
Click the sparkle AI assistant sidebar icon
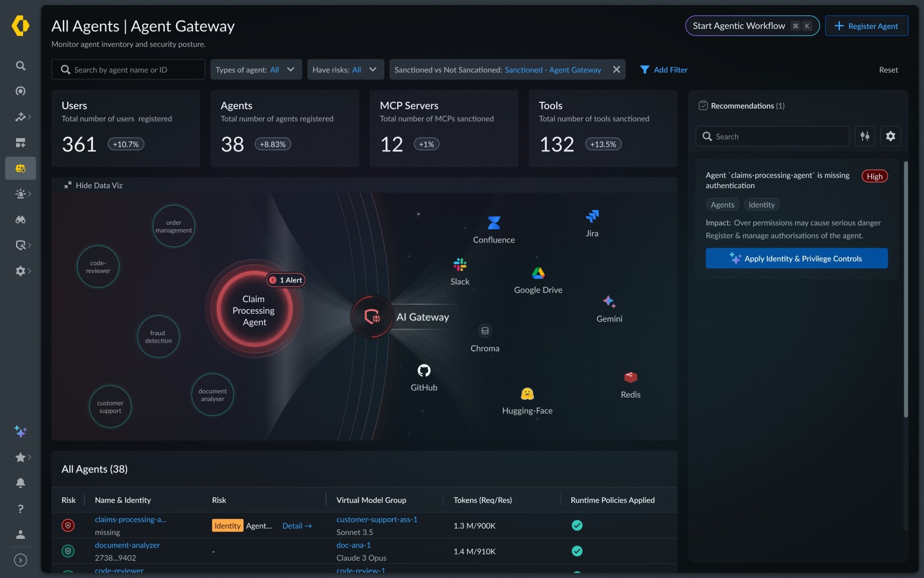(20, 431)
